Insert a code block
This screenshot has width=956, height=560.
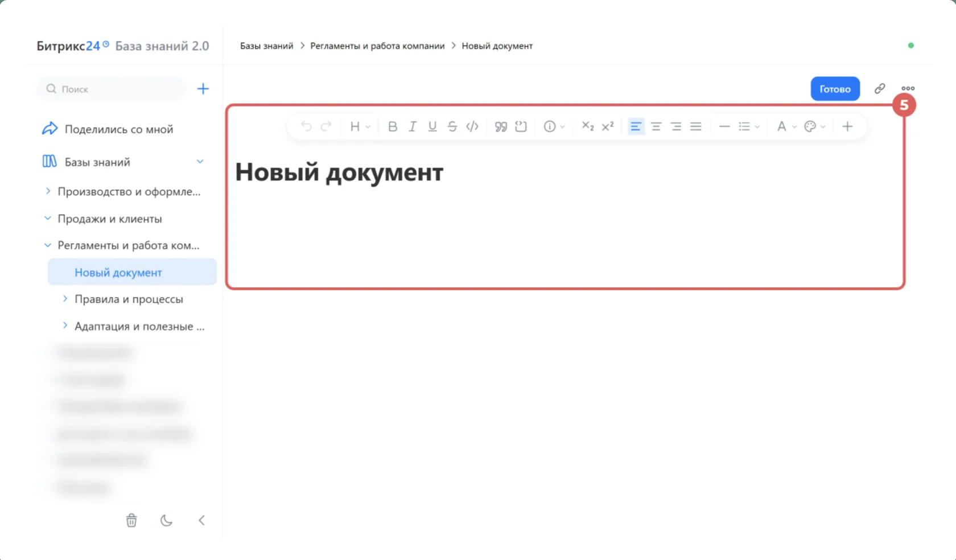(x=521, y=126)
